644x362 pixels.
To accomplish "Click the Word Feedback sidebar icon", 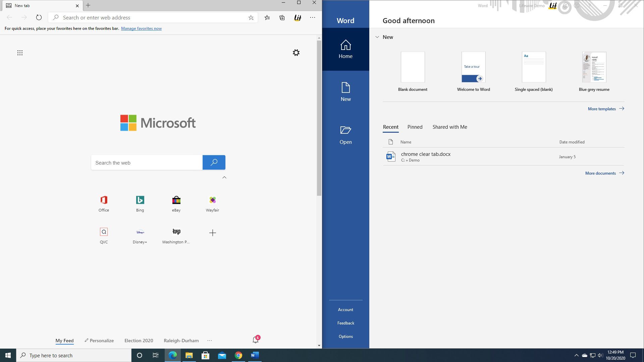I will click(x=345, y=323).
